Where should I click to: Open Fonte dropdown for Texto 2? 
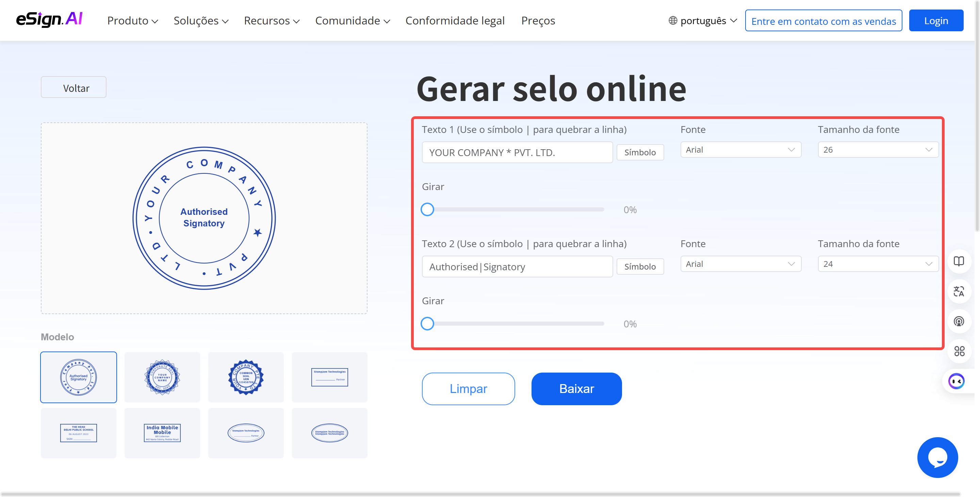pyautogui.click(x=741, y=264)
